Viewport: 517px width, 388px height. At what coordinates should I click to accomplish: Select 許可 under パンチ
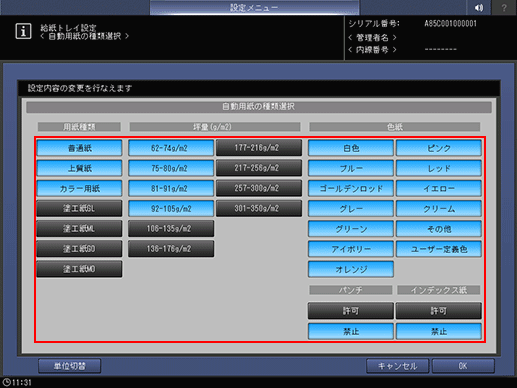[x=351, y=311]
